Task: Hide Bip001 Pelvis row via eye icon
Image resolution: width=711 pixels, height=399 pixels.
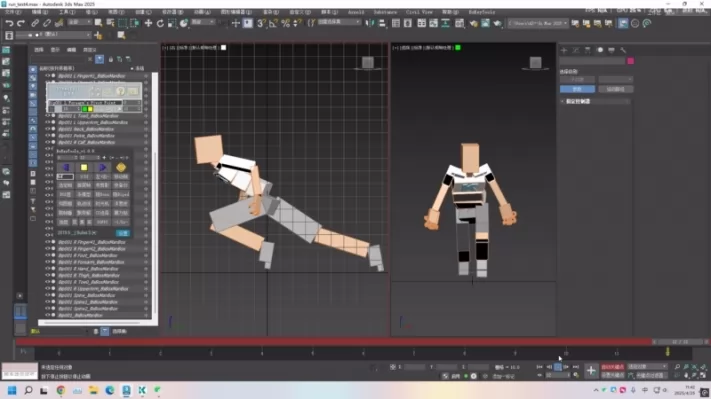Action: (x=47, y=136)
